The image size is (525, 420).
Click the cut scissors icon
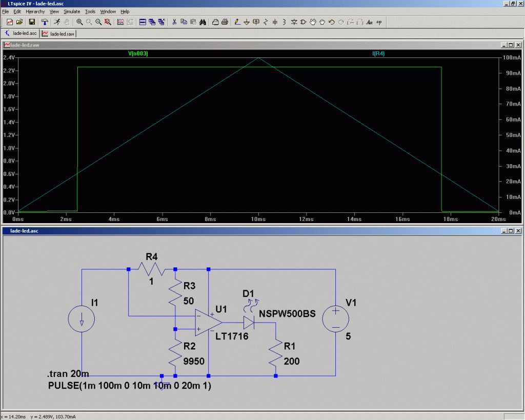click(174, 22)
